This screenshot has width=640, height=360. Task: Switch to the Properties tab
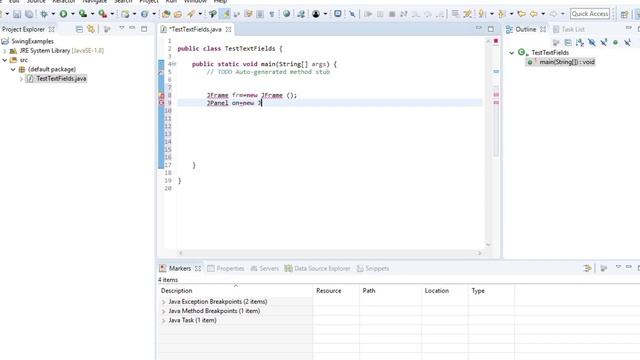226,269
